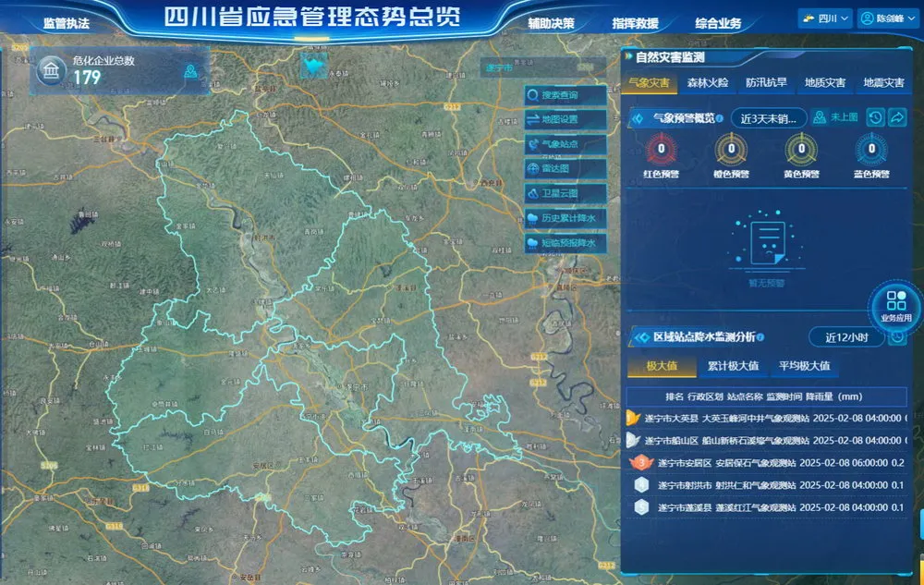This screenshot has width=924, height=585.
Task: Open the 近12小时 time range dropdown
Action: coord(846,337)
